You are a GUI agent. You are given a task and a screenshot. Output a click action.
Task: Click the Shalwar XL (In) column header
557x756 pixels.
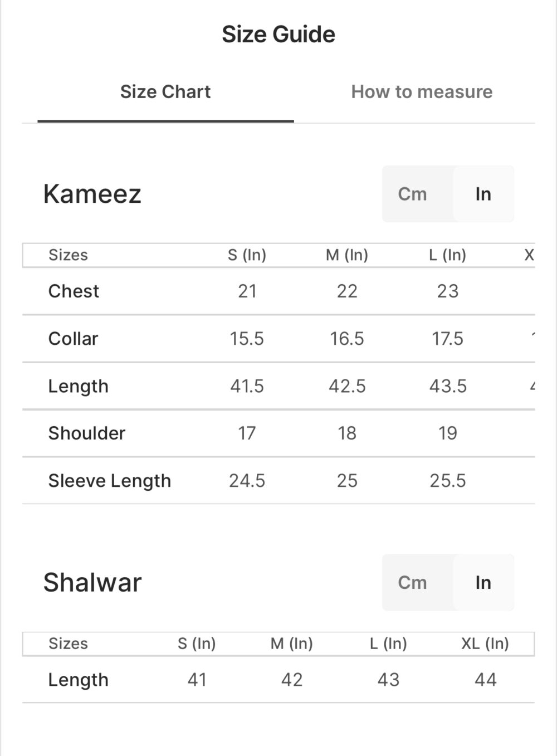point(485,644)
